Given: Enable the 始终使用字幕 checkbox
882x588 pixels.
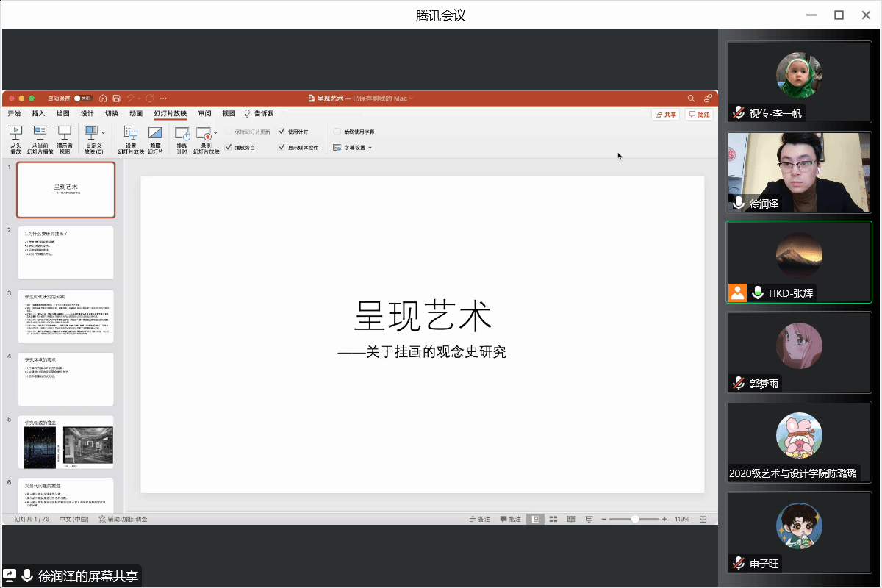Looking at the screenshot, I should 337,132.
